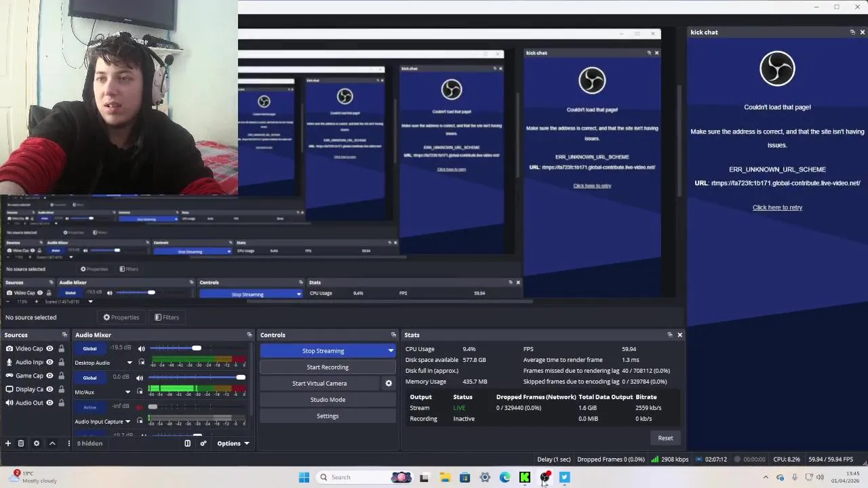Image resolution: width=868 pixels, height=488 pixels.
Task: Toggle Mic/Aux monitoring headphone icon
Action: [x=140, y=392]
